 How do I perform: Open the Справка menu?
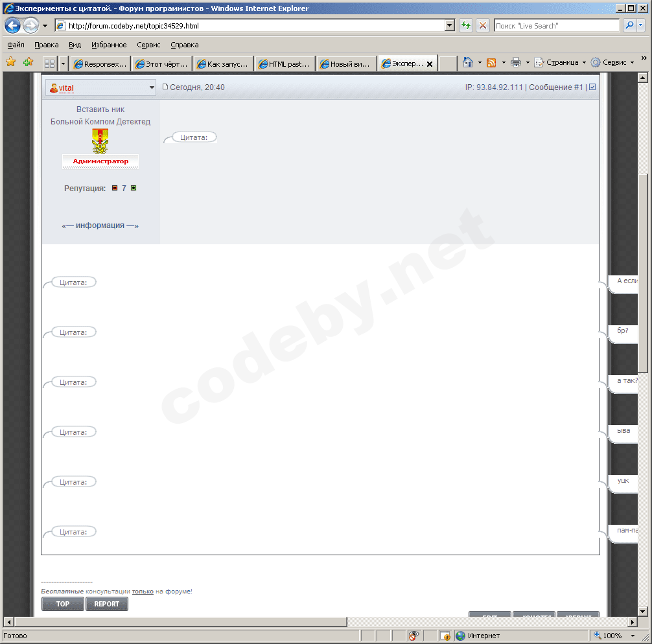(184, 45)
